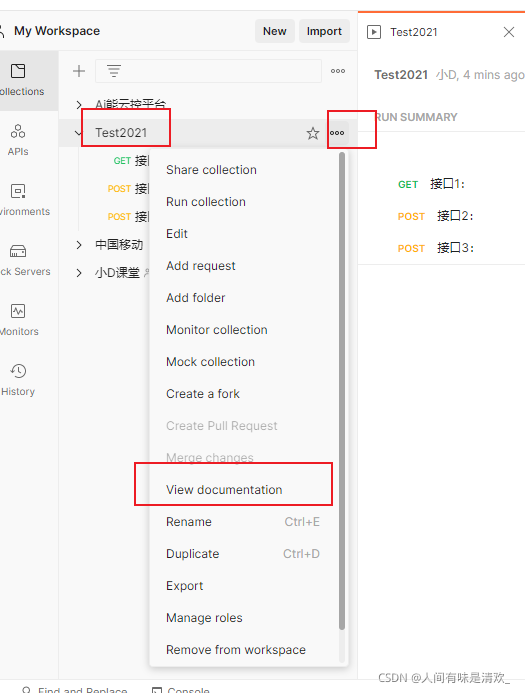
Task: Open the My Workspace switcher
Action: [57, 31]
